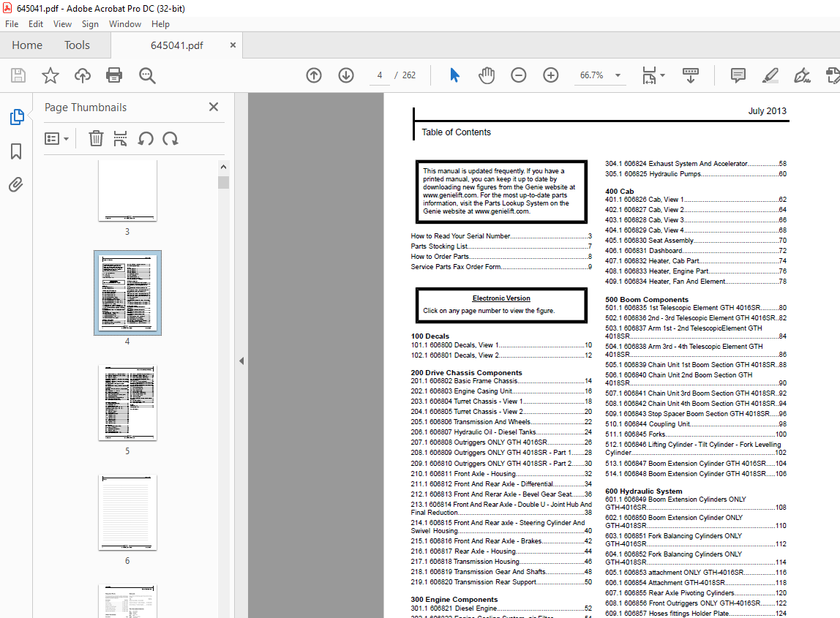840x618 pixels.
Task: Add a bookmark star for the file
Action: point(50,75)
